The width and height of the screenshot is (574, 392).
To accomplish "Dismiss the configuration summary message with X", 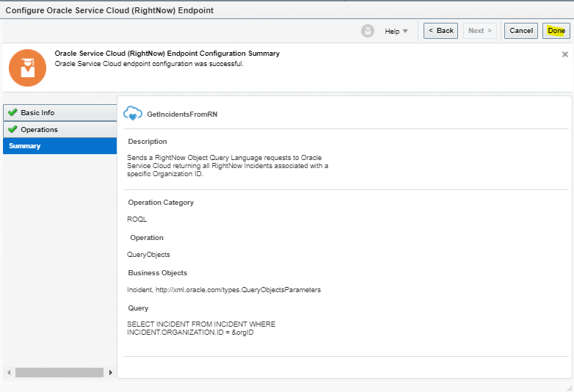I will click(564, 54).
